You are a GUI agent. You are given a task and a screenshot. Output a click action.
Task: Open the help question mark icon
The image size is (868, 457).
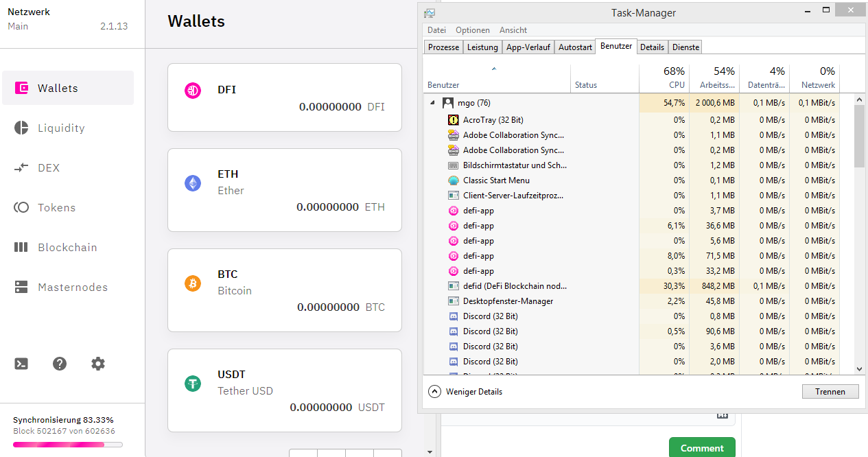point(60,364)
